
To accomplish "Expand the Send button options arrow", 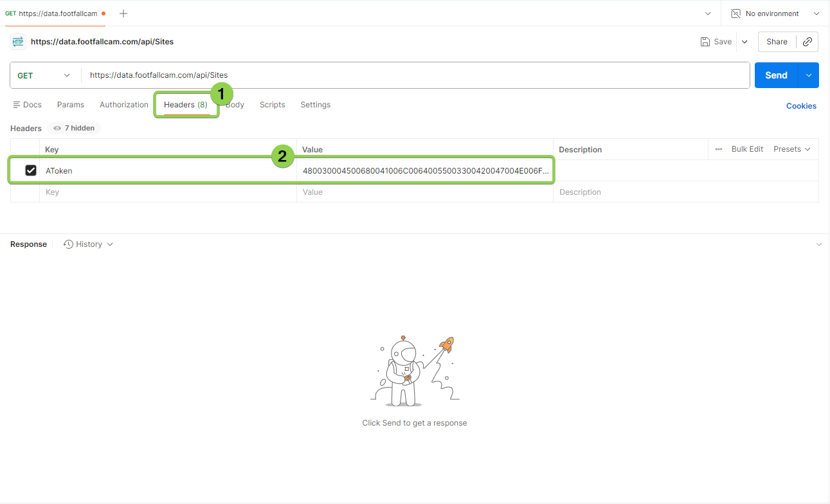I will [x=809, y=75].
